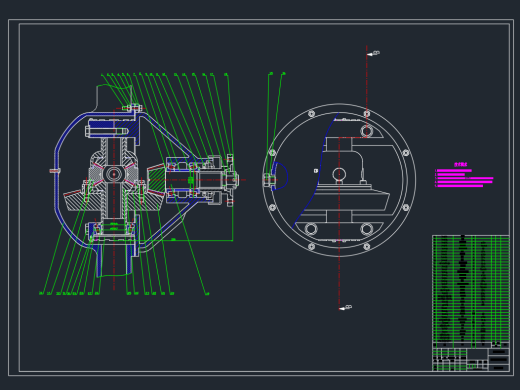Pick the upper section-cut arrow marker
Screen dimensions: 520x390
(x=373, y=53)
